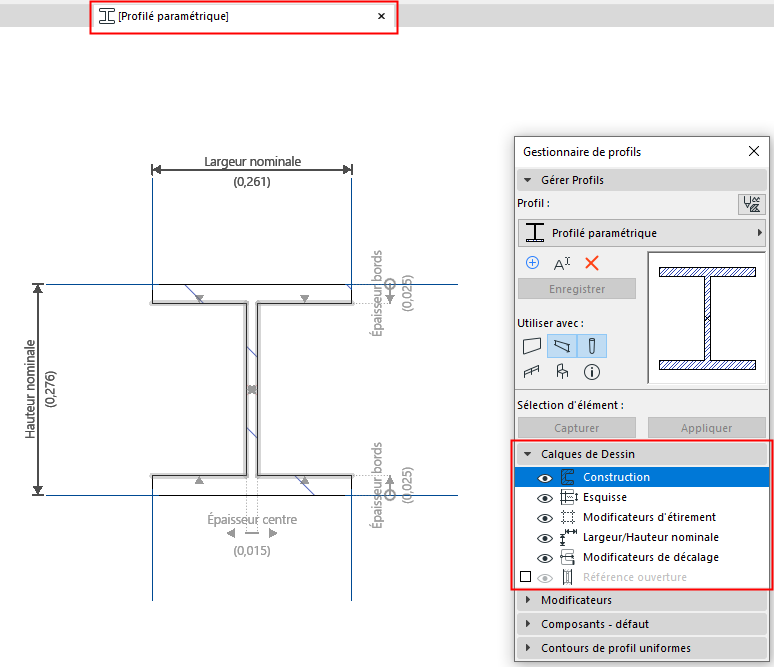774x667 pixels.
Task: Enable the Référence ouverture checkbox
Action: pos(526,577)
